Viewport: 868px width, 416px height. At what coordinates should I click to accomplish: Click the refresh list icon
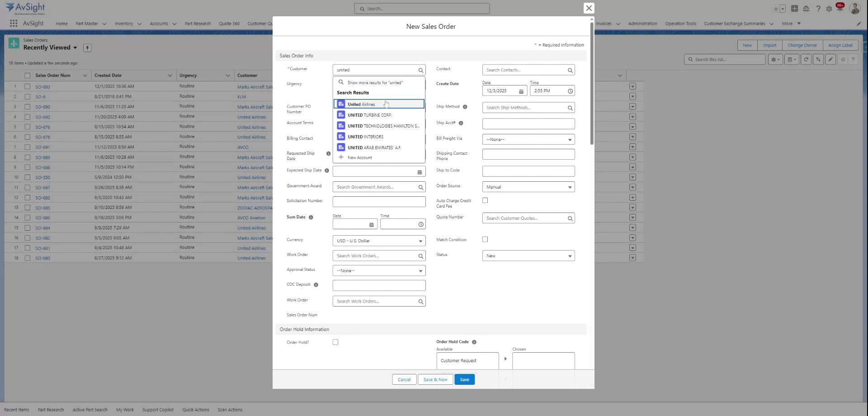pyautogui.click(x=806, y=59)
